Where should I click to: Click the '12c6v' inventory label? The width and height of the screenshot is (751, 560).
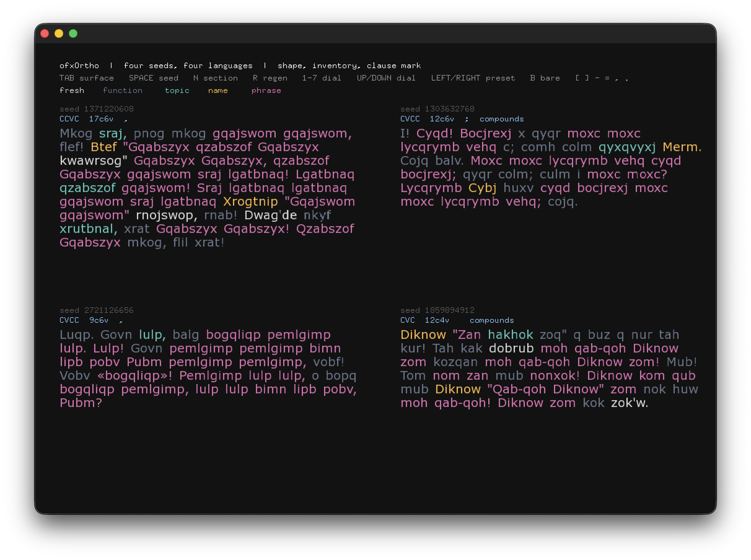(x=442, y=119)
